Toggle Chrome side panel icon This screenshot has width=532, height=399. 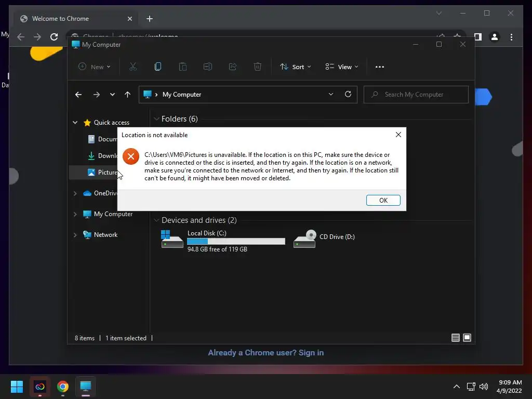coord(478,37)
